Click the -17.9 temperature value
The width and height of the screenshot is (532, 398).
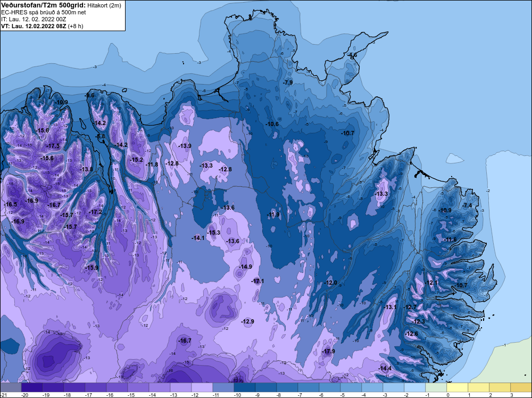point(328,352)
